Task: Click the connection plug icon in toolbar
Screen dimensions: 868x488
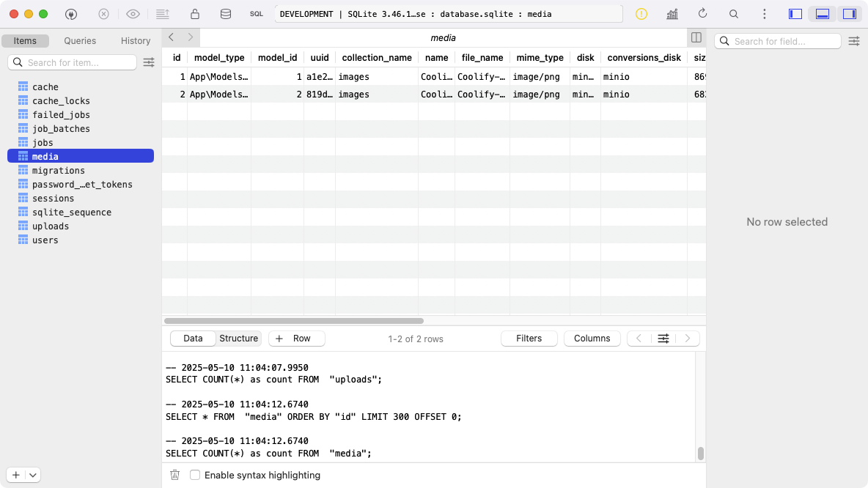Action: pos(71,14)
